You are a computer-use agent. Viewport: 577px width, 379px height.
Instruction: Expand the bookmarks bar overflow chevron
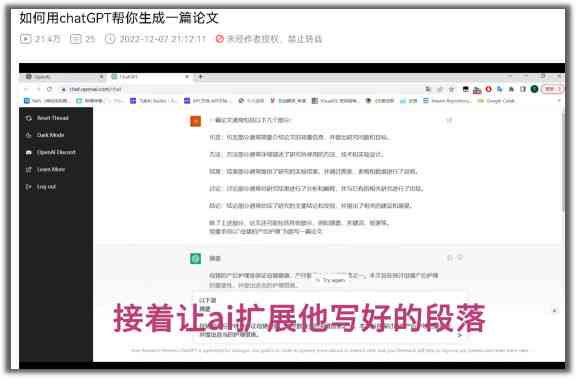[x=559, y=100]
